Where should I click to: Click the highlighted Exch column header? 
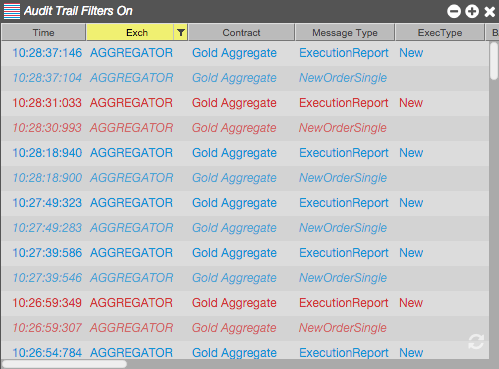[x=130, y=32]
